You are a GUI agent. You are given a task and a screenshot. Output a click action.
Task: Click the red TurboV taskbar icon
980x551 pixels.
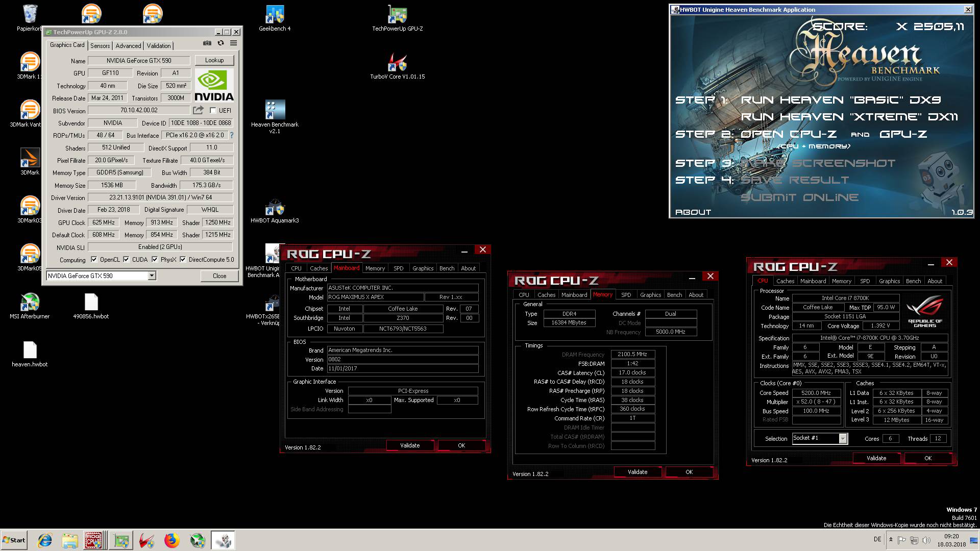146,540
